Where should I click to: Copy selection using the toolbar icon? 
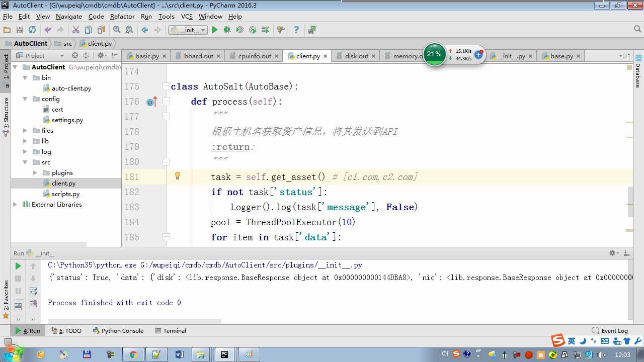coord(89,30)
